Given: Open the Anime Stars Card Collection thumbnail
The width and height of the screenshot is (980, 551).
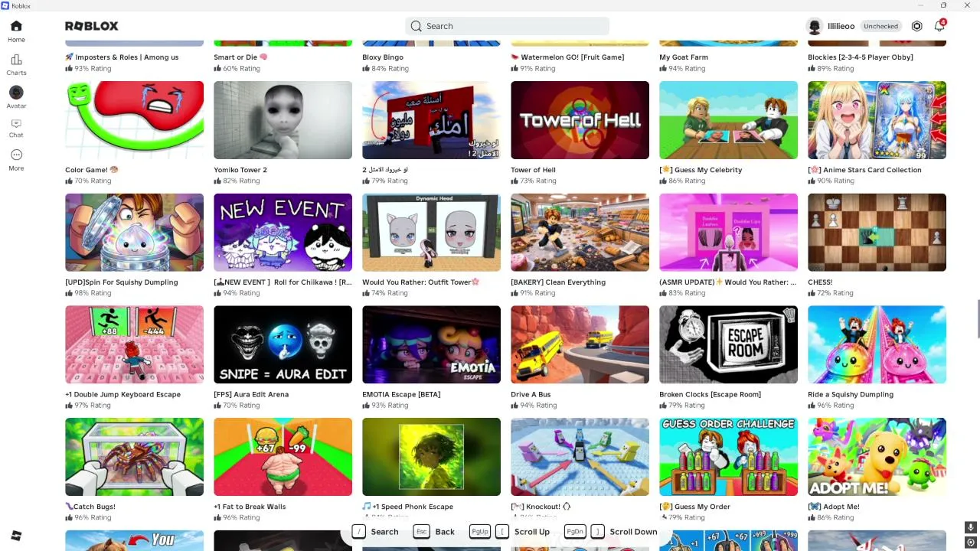Looking at the screenshot, I should click(x=877, y=120).
